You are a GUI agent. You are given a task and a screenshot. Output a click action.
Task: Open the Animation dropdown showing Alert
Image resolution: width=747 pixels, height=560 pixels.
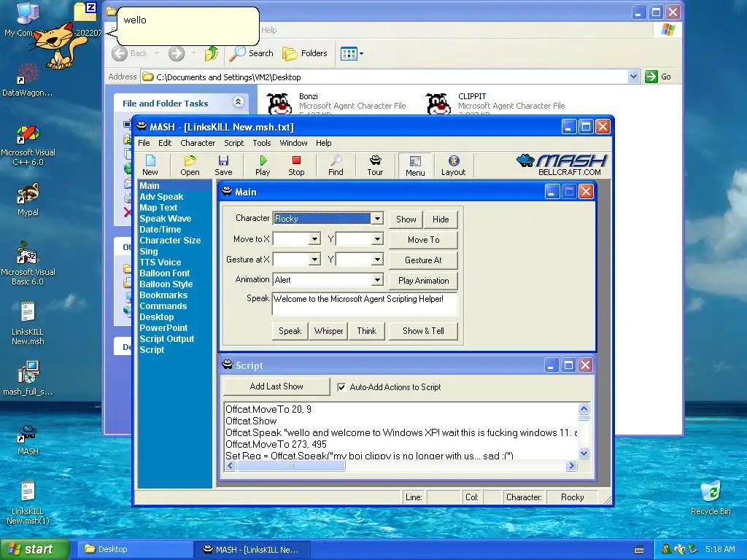click(377, 280)
